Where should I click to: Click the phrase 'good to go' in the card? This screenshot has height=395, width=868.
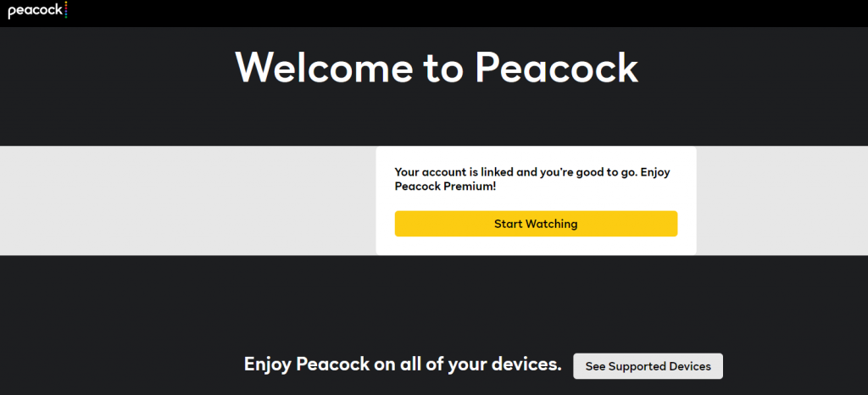(606, 173)
